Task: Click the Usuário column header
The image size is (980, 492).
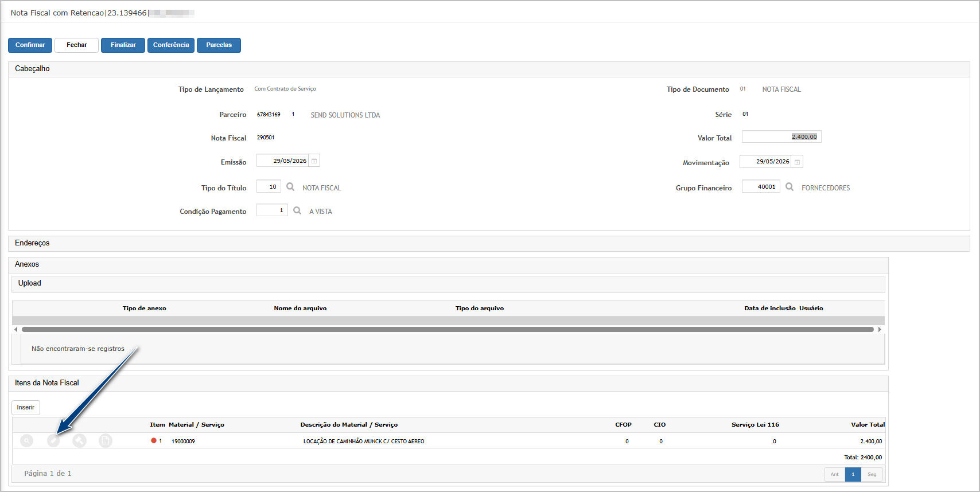Action: [x=811, y=309]
